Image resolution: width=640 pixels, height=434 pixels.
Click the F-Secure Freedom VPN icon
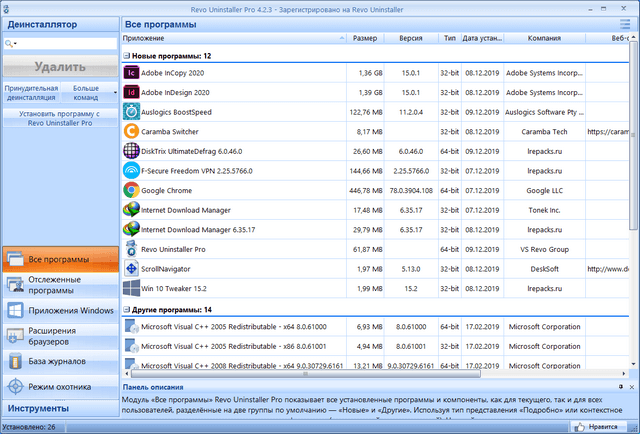[x=131, y=171]
